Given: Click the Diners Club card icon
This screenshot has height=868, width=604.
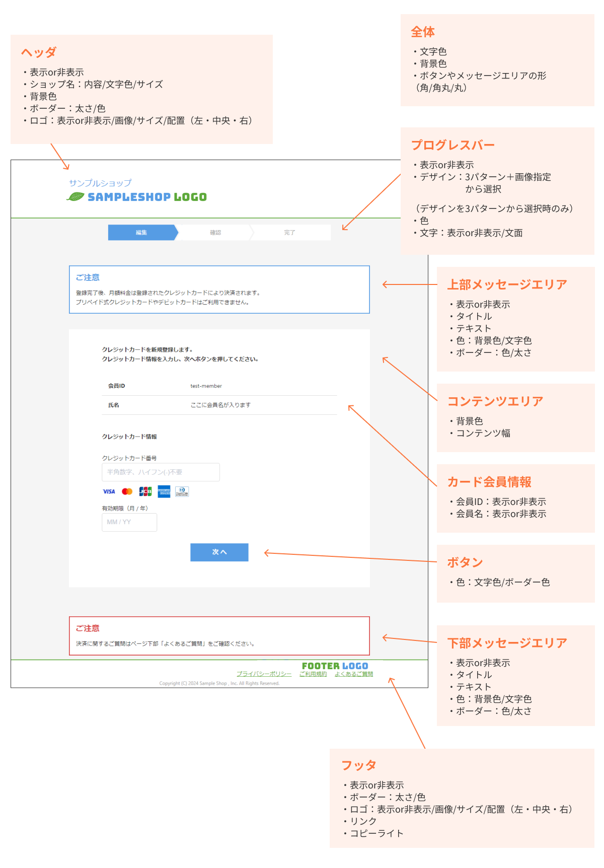Looking at the screenshot, I should [x=182, y=491].
